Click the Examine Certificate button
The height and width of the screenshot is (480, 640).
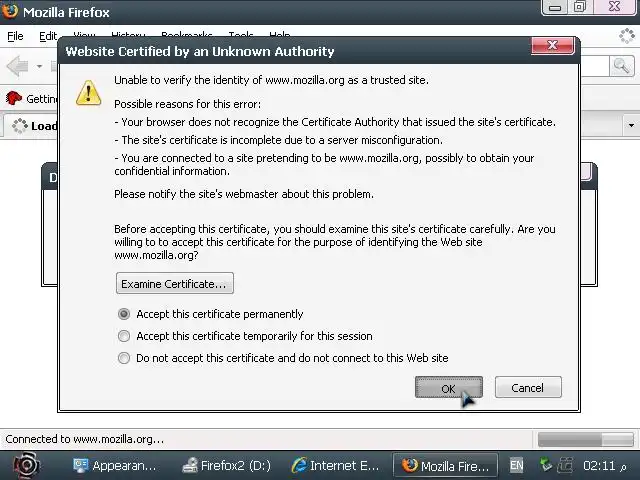[x=175, y=283]
